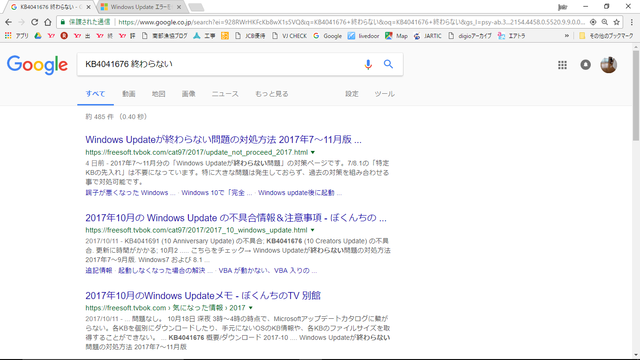Open the JCB優待 bookmark
The height and width of the screenshot is (360, 640).
tap(250, 36)
